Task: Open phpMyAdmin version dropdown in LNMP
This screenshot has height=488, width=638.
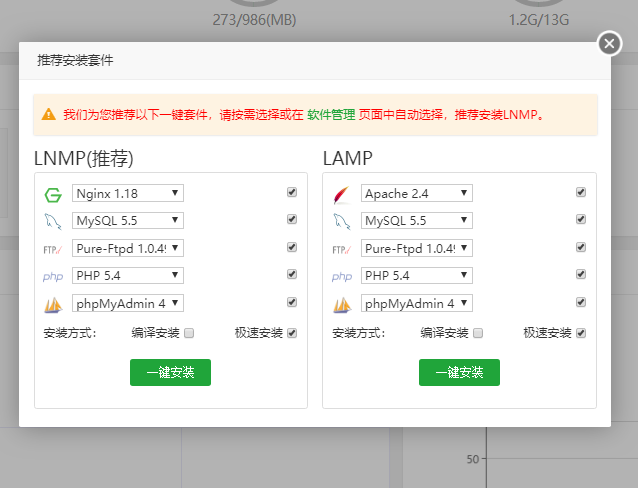Action: tap(128, 303)
